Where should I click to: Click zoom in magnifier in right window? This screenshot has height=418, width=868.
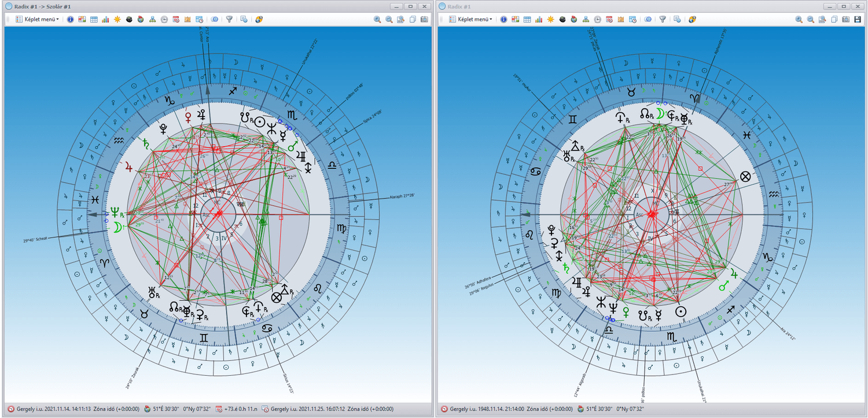tap(799, 19)
